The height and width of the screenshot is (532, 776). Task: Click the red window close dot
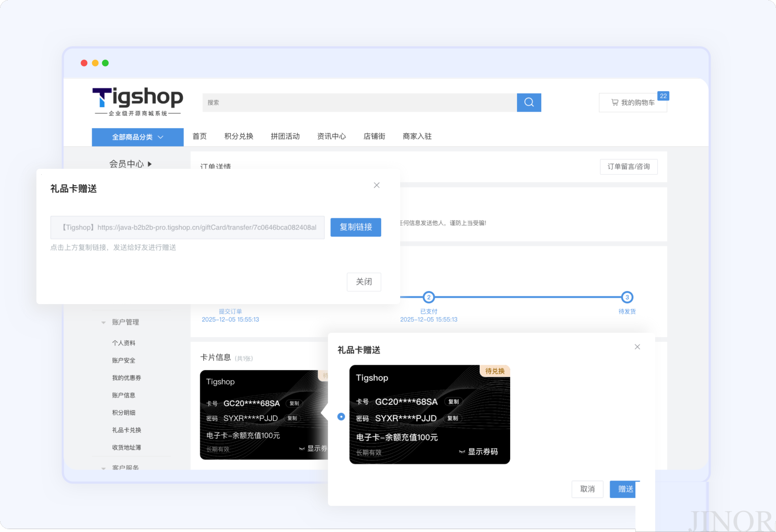point(84,63)
